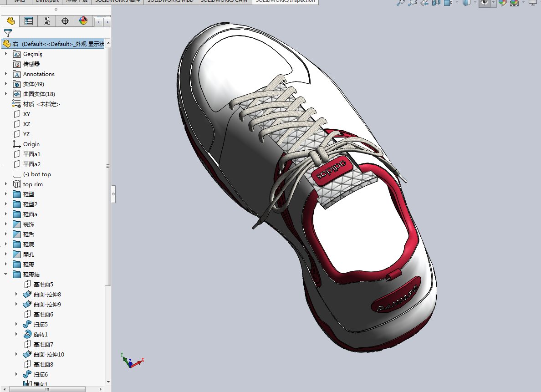The image size is (541, 392).
Task: Open the ConfigurationManager tab
Action: 47,21
